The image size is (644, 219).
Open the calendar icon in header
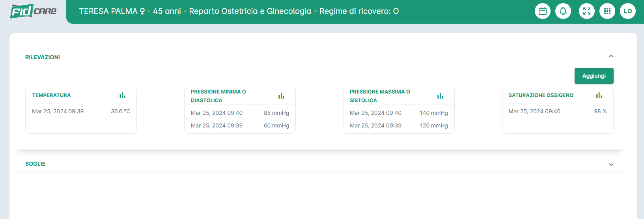click(x=542, y=11)
